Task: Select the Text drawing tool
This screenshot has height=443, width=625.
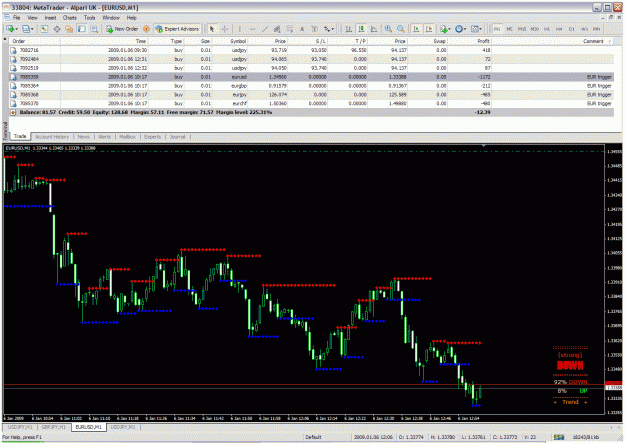Action: point(302,29)
